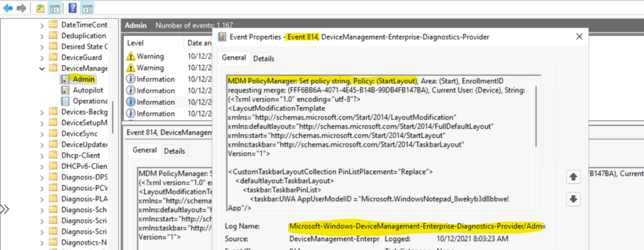The image size is (644, 250).
Task: Expand the DeviceGuard folder
Action: pyautogui.click(x=42, y=57)
